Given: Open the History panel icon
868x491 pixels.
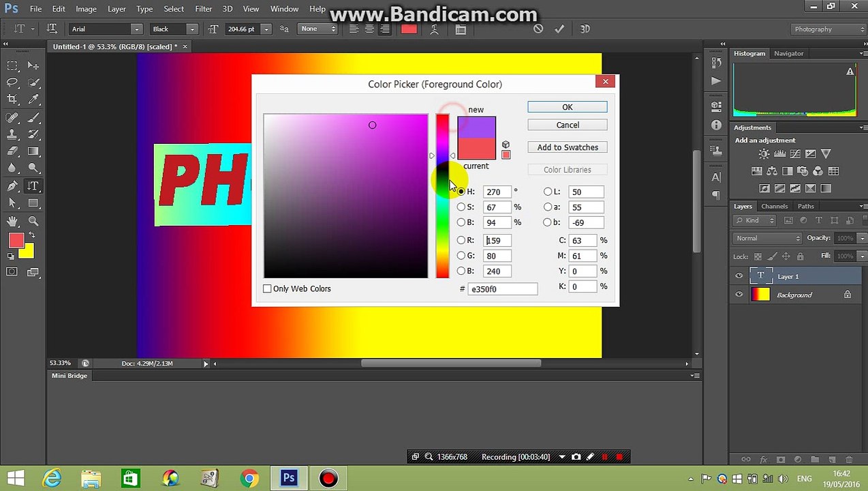Looking at the screenshot, I should tap(716, 62).
